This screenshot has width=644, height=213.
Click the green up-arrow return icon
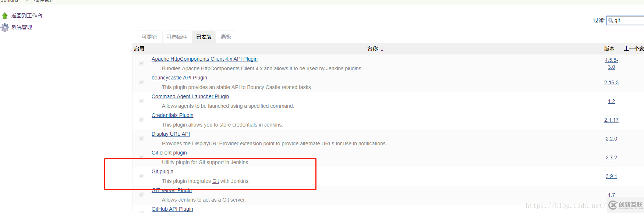click(x=5, y=15)
